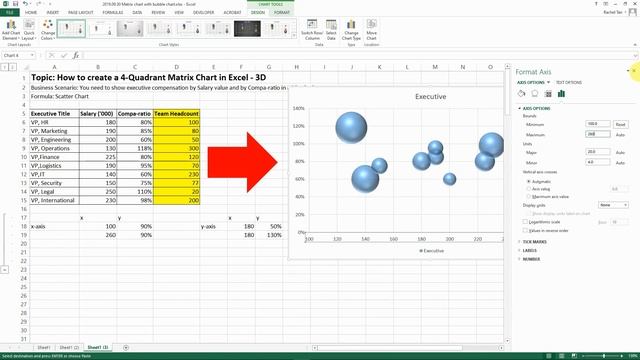Click the Redo icon in Quick Access Toolbar
Screen dimensions: 640x360
coord(38,4)
